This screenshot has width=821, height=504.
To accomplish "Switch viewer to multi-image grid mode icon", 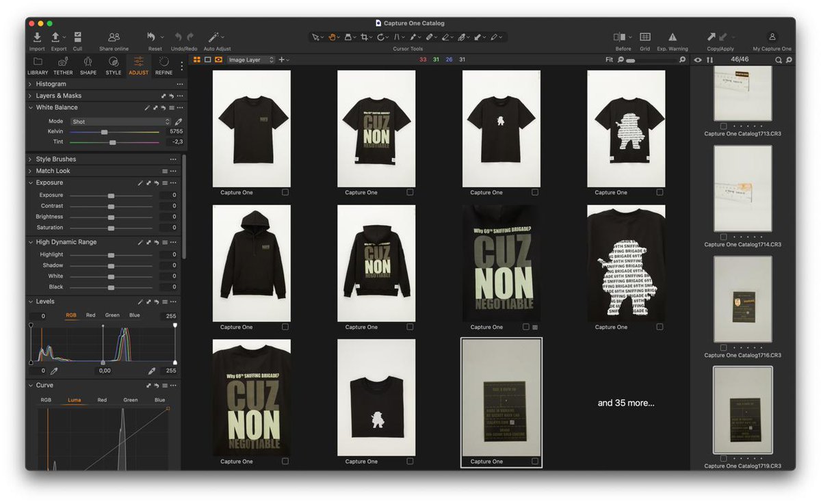I will (197, 59).
